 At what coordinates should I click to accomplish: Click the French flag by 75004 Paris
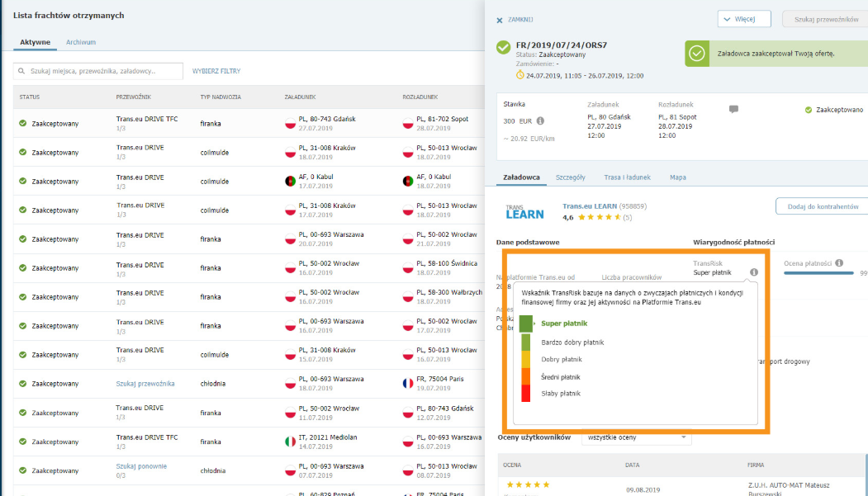[x=408, y=383]
